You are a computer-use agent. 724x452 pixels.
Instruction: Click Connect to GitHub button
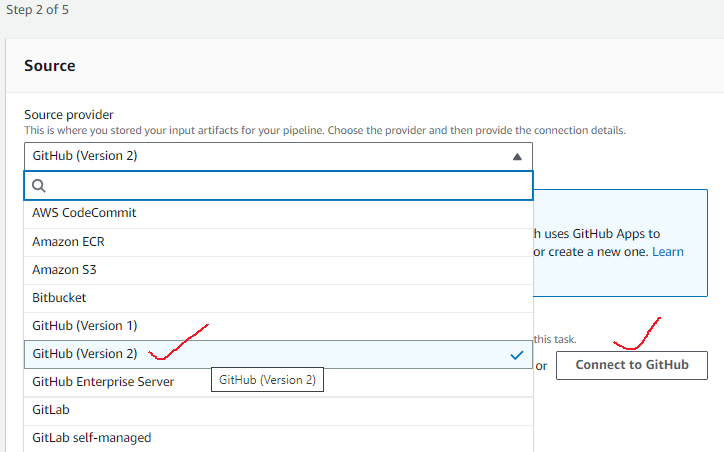pos(632,366)
